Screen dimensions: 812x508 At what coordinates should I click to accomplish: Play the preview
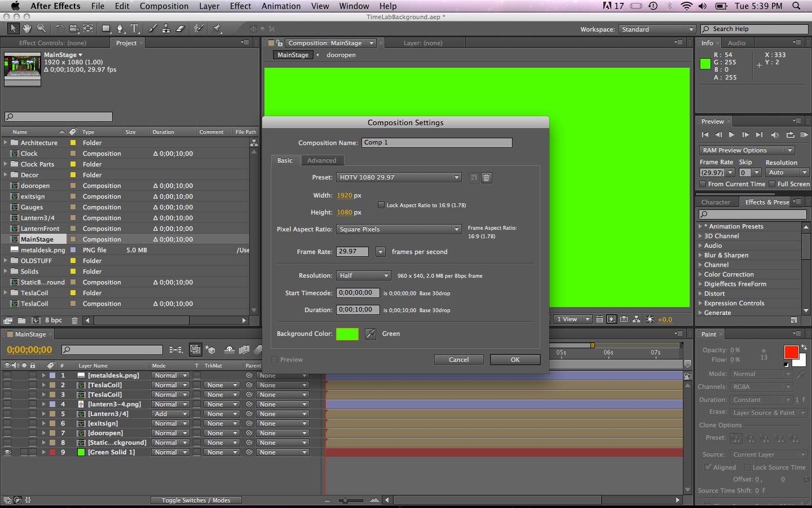(732, 135)
